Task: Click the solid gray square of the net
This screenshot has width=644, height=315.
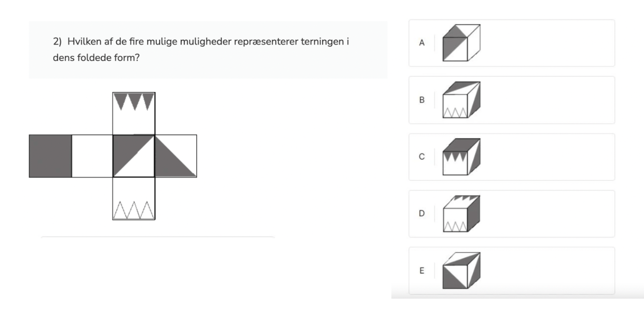Action: [50, 156]
